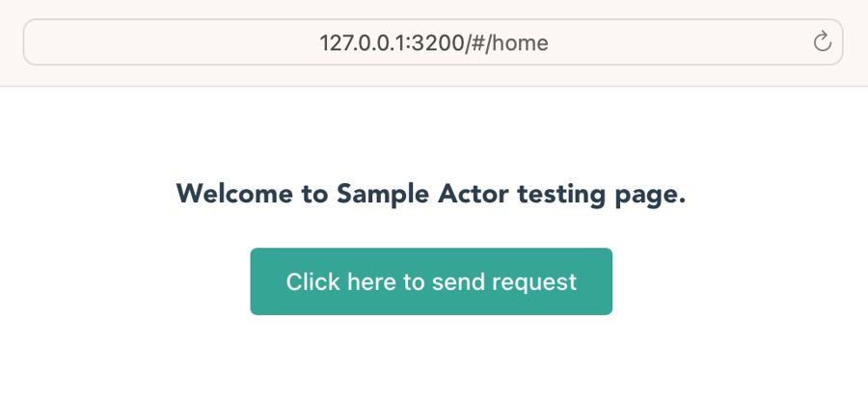Click the word "request" on the green button
The image size is (868, 400).
point(534,281)
